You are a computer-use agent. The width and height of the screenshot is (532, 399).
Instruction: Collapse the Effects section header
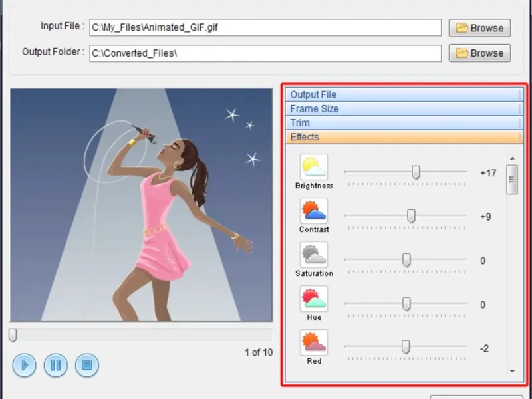[404, 137]
